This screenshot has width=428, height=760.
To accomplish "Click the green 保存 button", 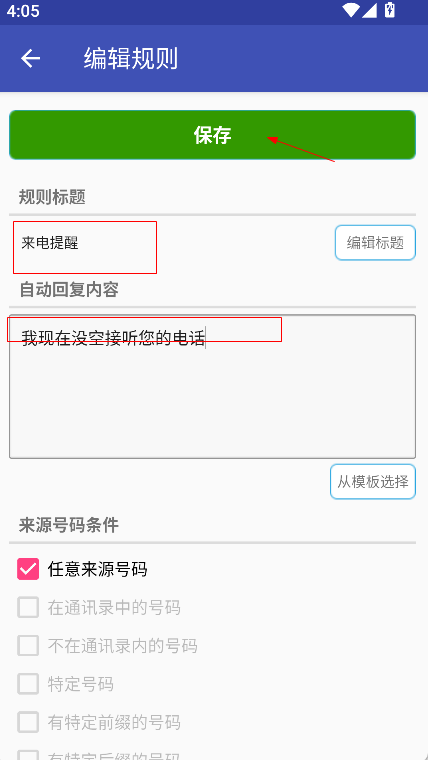I will [212, 135].
